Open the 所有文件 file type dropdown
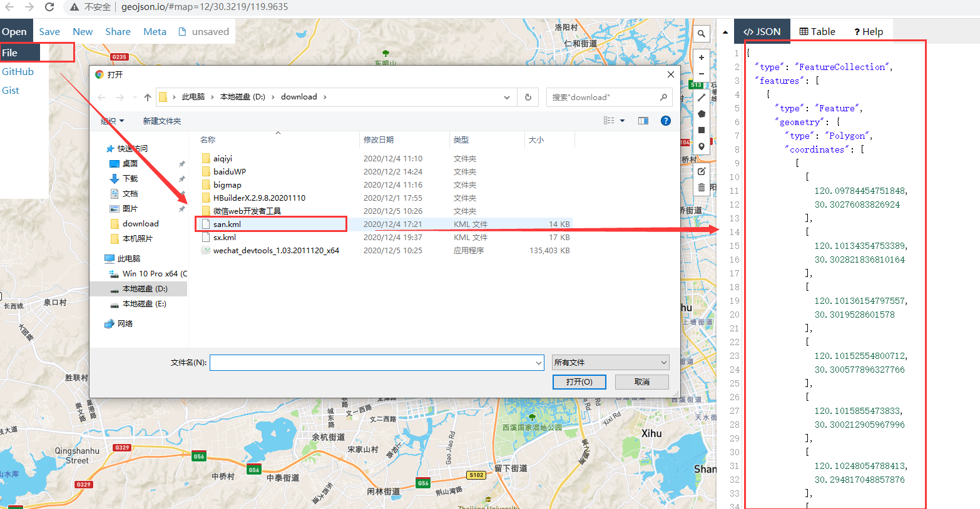The image size is (980, 509). tap(610, 363)
